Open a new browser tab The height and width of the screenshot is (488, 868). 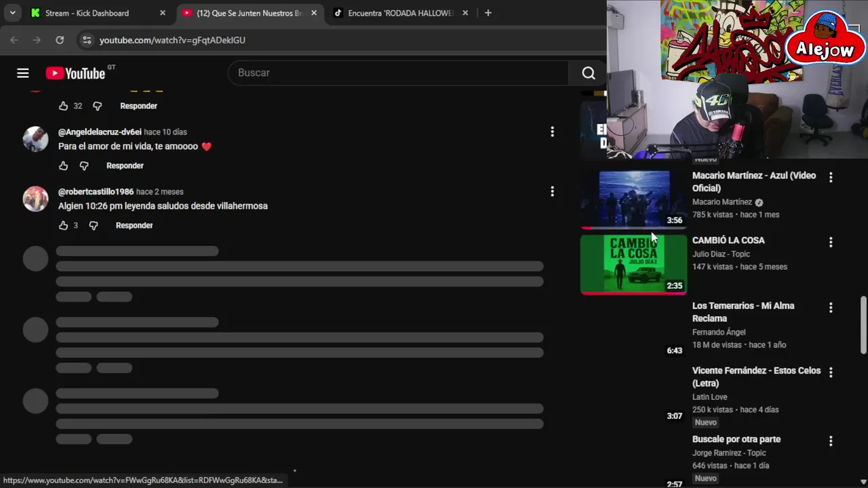tap(488, 13)
